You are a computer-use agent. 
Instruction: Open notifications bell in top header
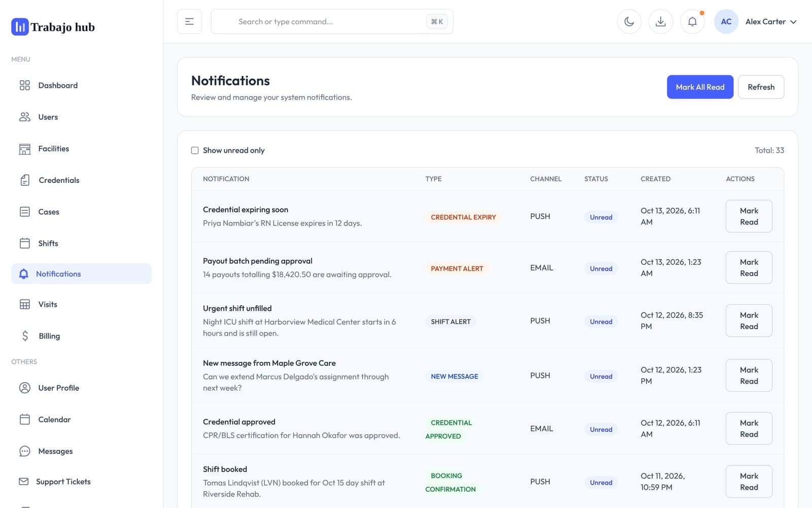pos(692,21)
